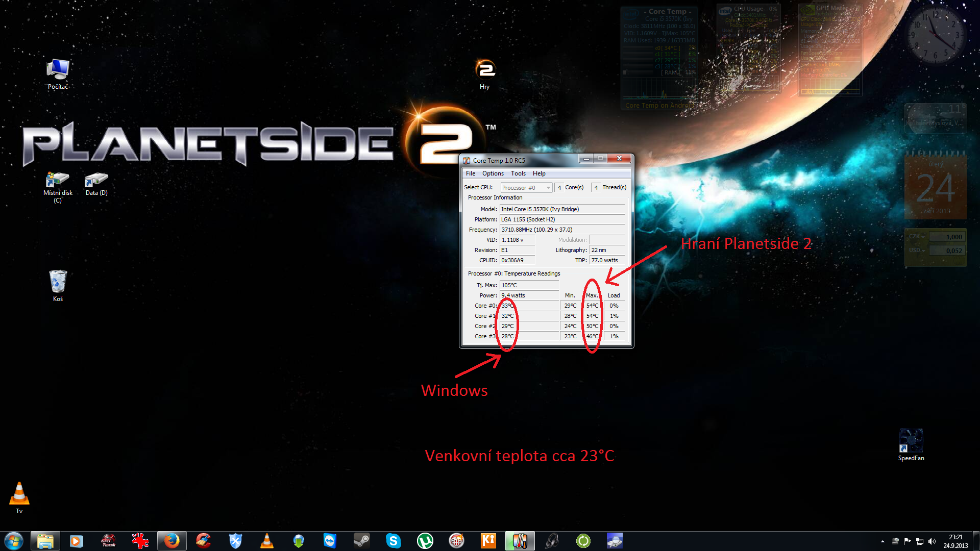The height and width of the screenshot is (551, 980).
Task: Open the Tv VLC shortcut on the desktop
Action: (x=19, y=497)
